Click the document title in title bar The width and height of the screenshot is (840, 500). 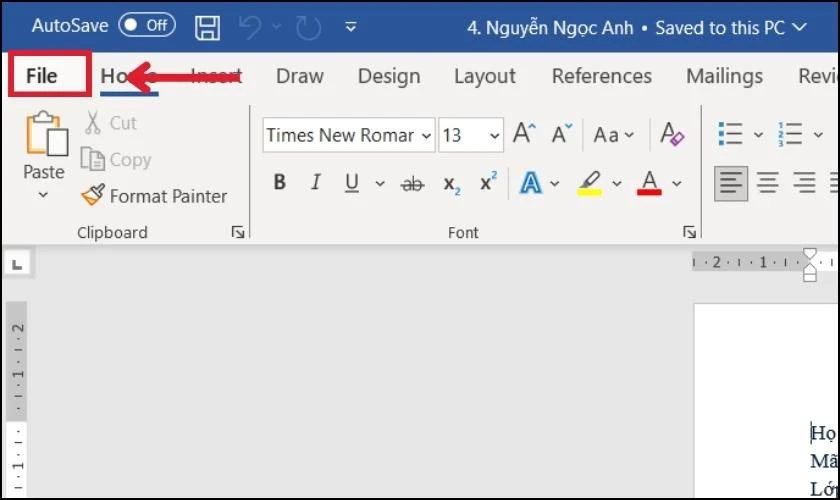[x=550, y=27]
